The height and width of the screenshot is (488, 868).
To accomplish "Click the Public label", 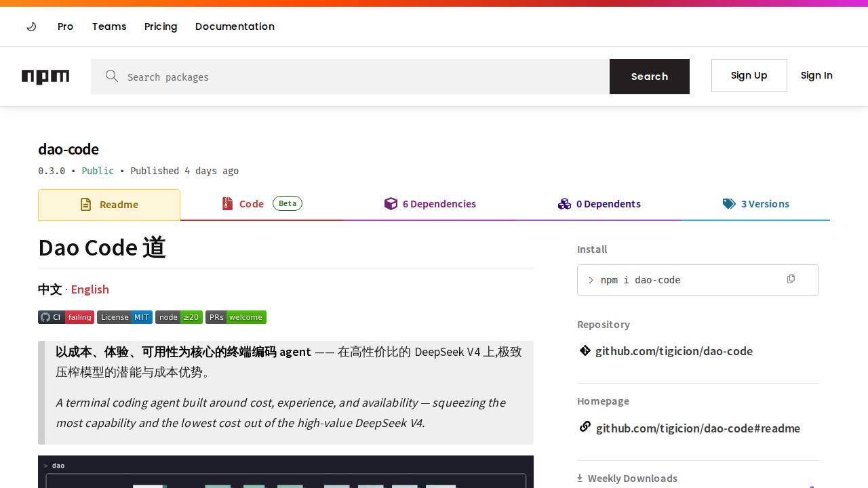I will pos(98,171).
